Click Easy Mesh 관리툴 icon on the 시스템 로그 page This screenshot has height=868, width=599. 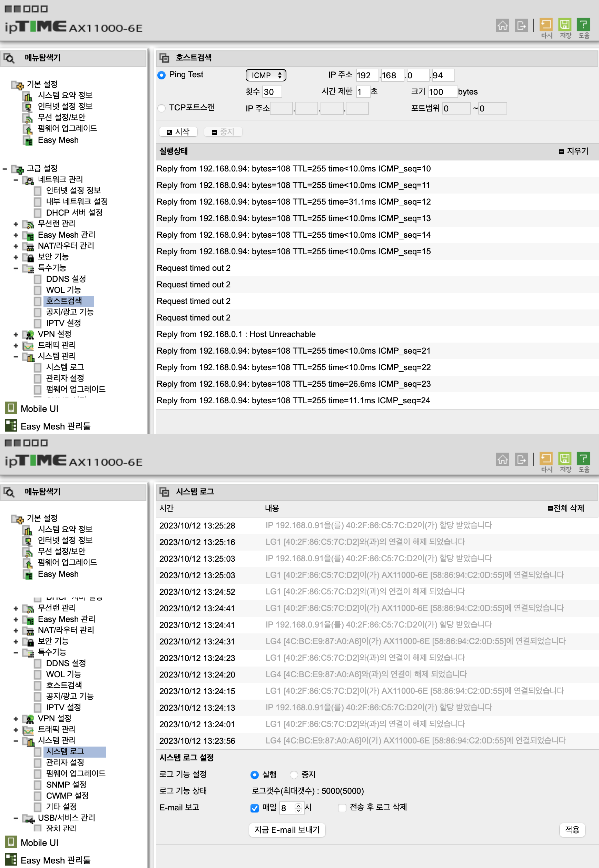tap(11, 859)
